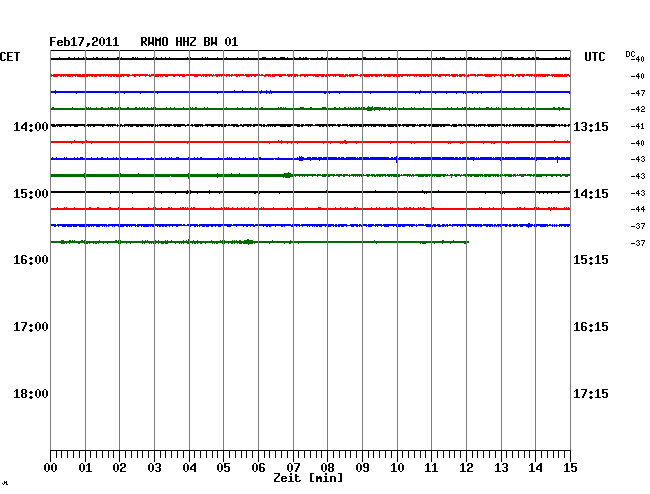This screenshot has height=494, width=650.
Task: Click the 13:15 UTC time label
Action: click(x=591, y=127)
